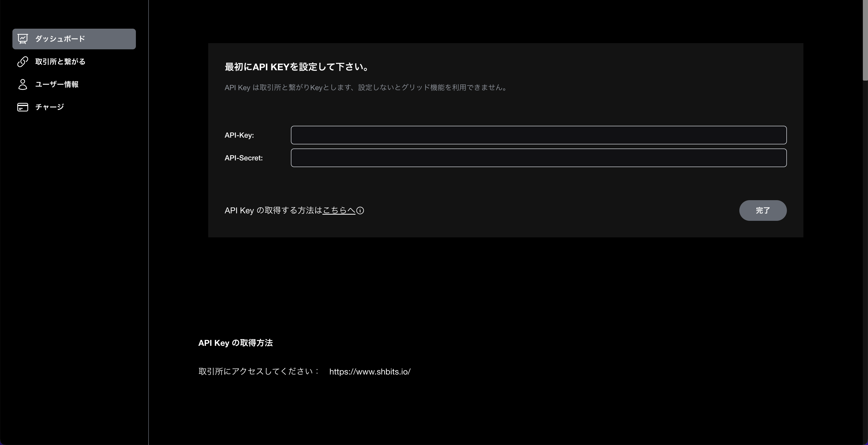Follow the こちらへ link
868x445 pixels.
pyautogui.click(x=339, y=210)
